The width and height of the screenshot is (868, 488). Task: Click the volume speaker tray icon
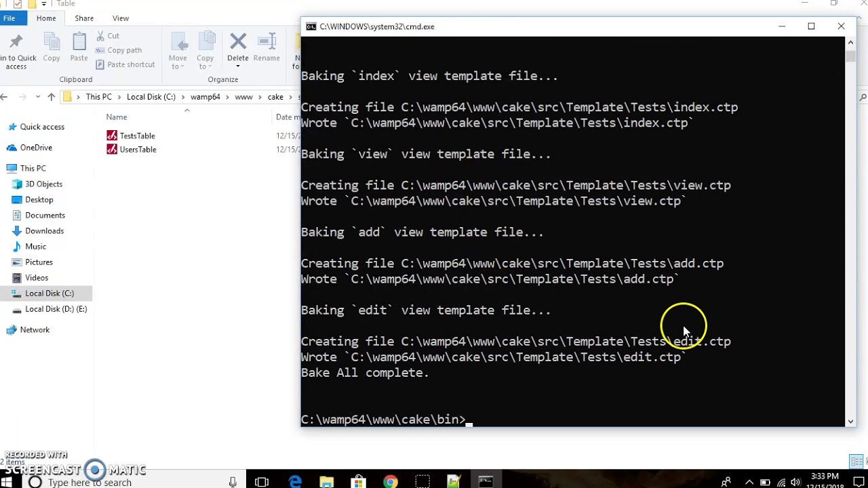coord(795,483)
